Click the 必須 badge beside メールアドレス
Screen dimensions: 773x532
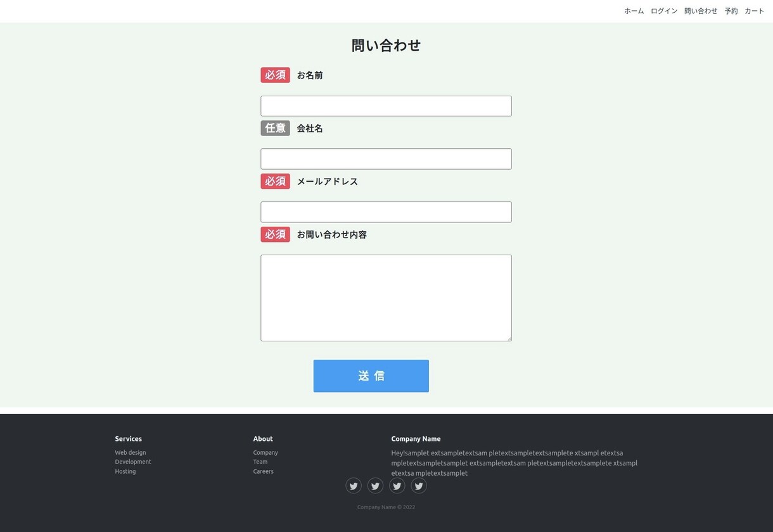[275, 181]
